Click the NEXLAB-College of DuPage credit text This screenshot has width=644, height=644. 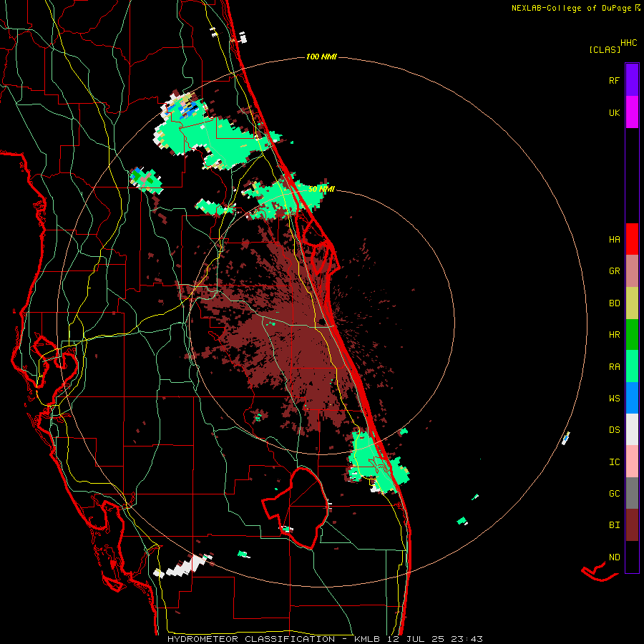[571, 8]
